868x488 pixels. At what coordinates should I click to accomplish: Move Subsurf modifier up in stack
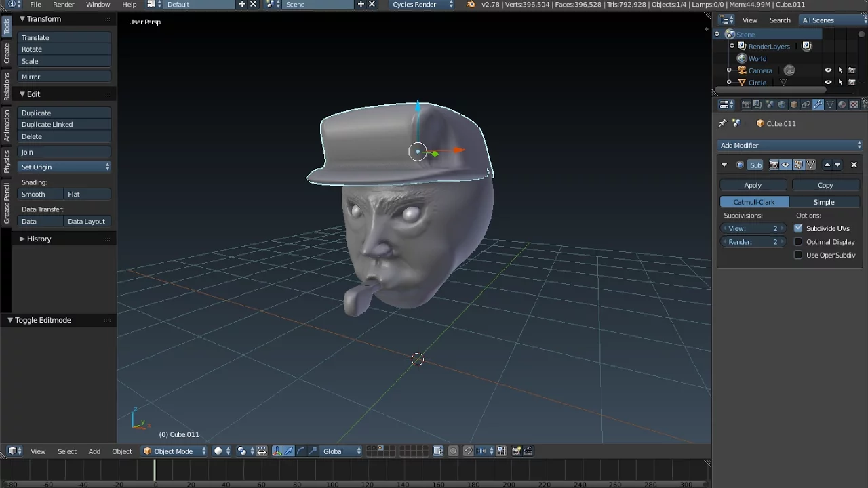tap(827, 165)
